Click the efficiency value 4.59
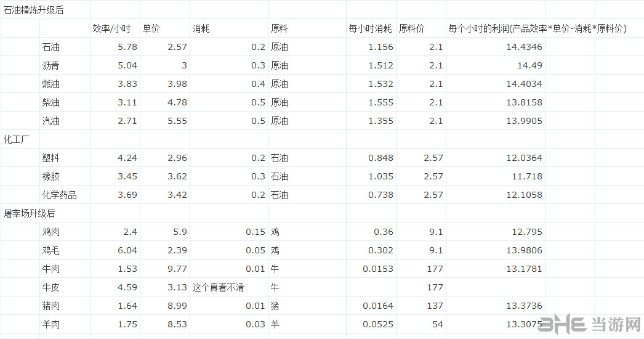644x339 pixels. pos(127,288)
